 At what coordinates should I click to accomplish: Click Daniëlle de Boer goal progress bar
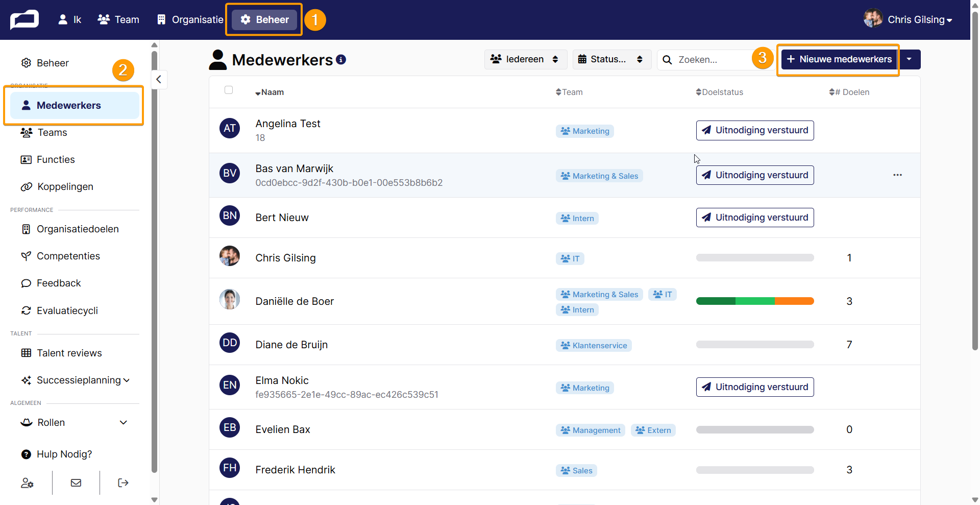[755, 301]
